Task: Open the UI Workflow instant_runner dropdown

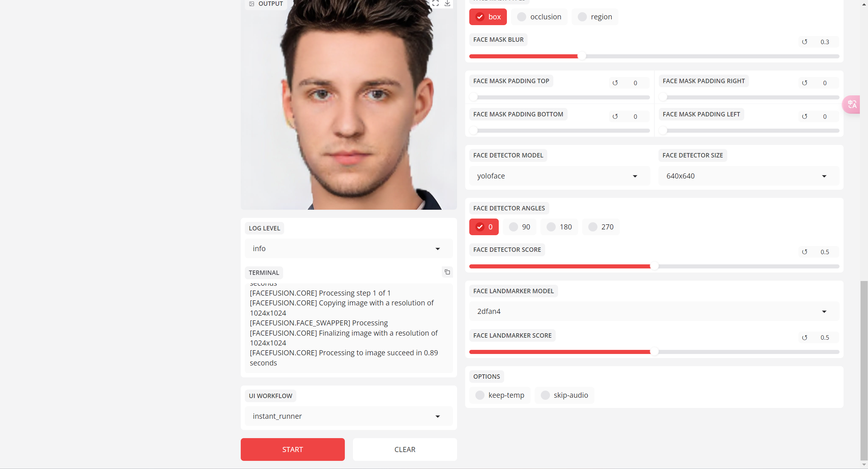Action: pos(349,416)
